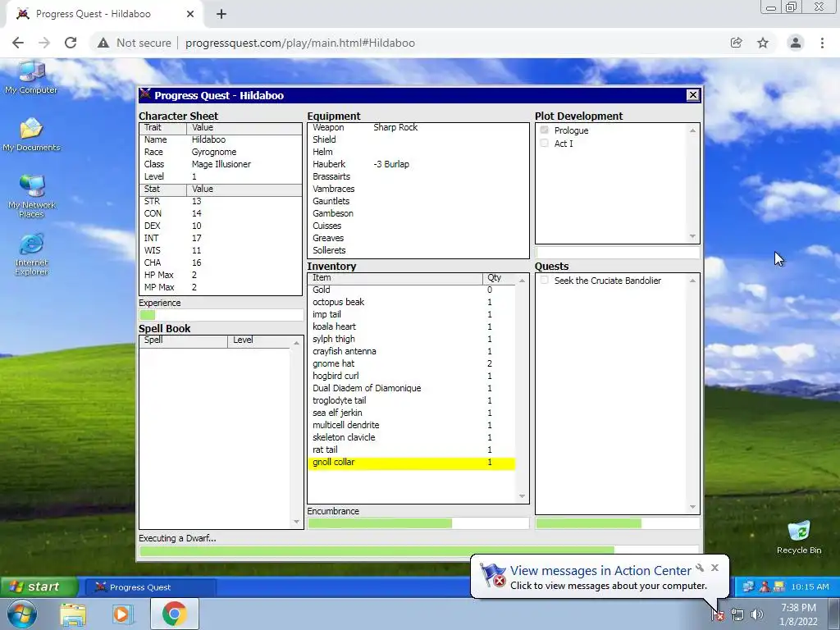
Task: Click the quest progress bar
Action: tap(617, 523)
